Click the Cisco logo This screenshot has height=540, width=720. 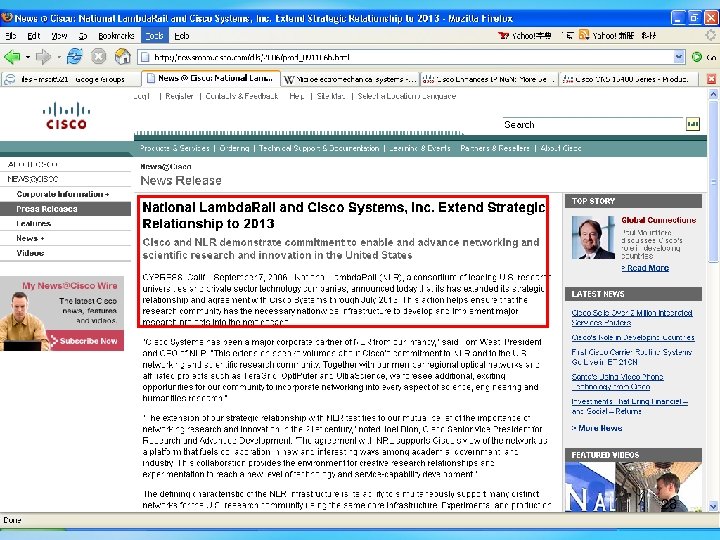67,116
